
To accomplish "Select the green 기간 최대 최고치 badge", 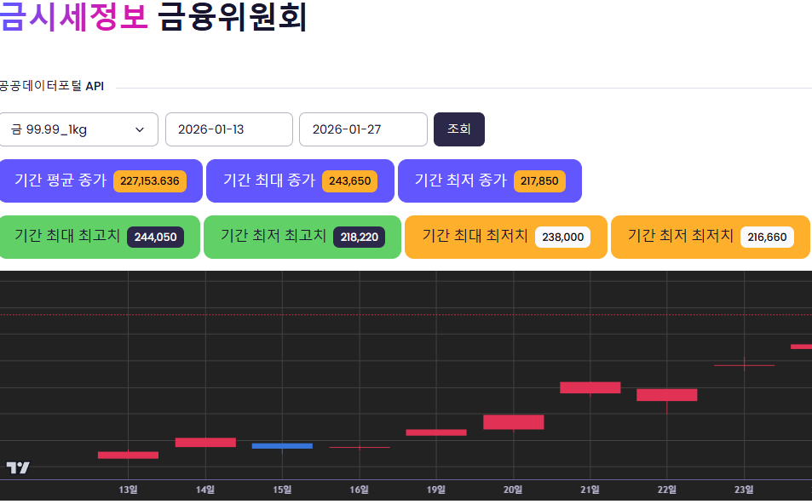I will click(x=100, y=237).
